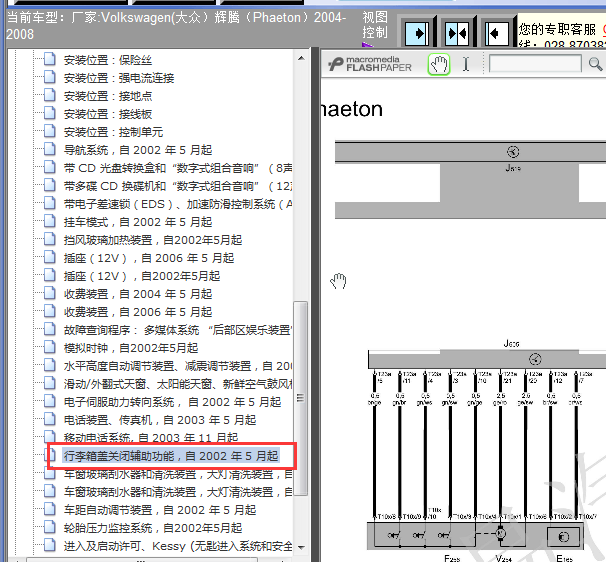Click document icon beside '收费装置，自 2004 年'
Screen dimensions: 606x562
pos(49,293)
